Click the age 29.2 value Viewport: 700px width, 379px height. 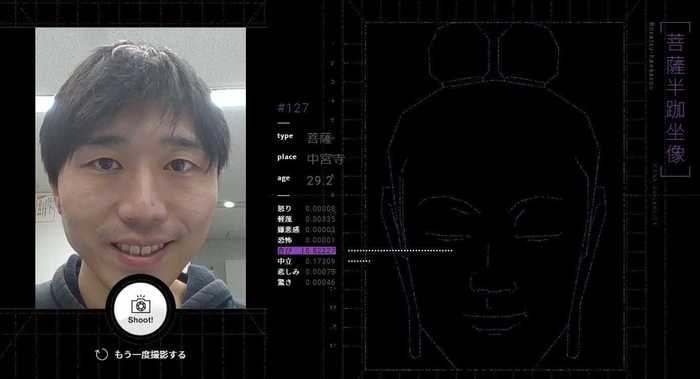(x=320, y=180)
